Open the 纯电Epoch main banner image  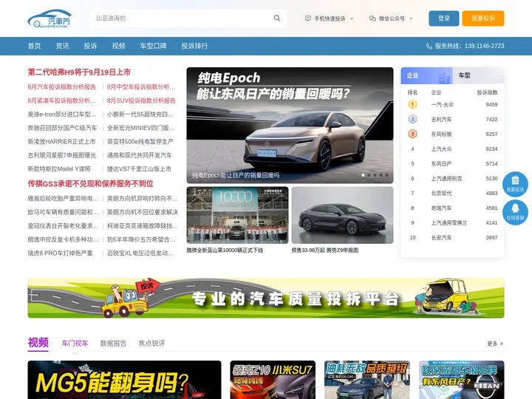[x=290, y=125]
